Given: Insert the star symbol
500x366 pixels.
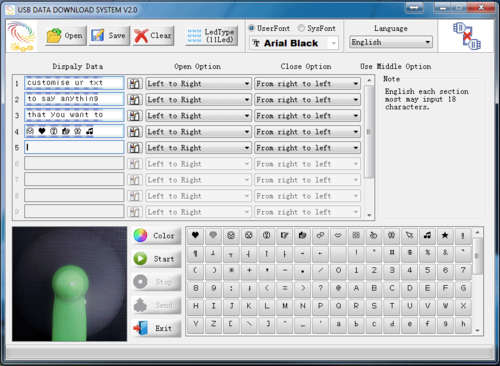Looking at the screenshot, I should coord(445,235).
